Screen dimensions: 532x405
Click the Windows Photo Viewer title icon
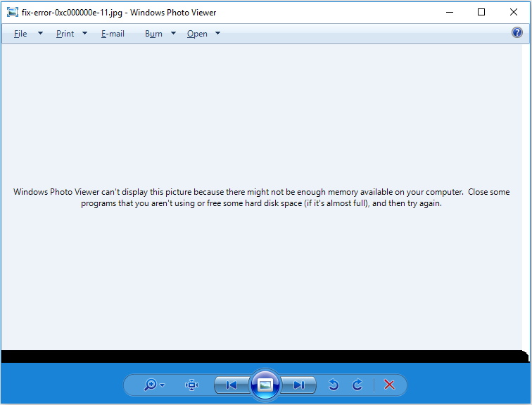point(13,12)
